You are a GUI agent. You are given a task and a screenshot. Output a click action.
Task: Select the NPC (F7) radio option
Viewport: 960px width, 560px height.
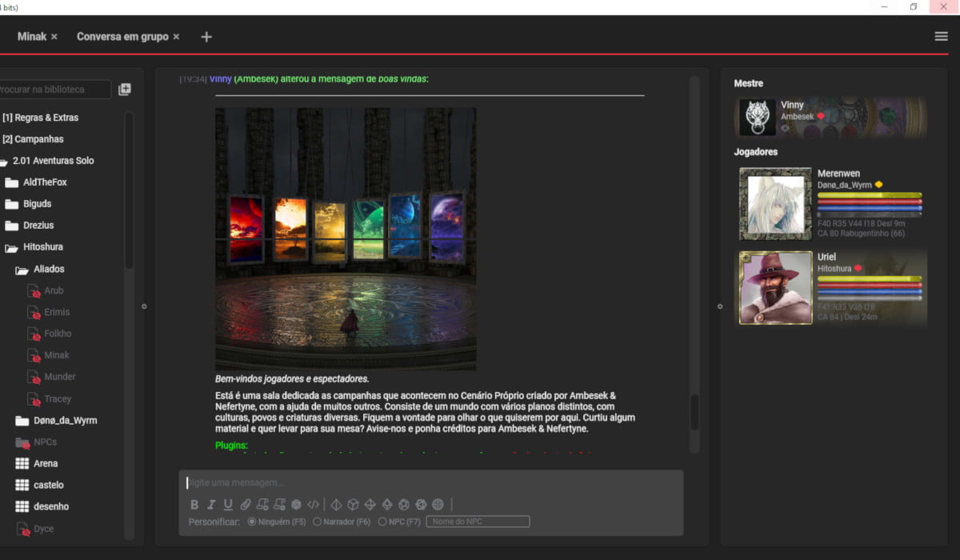(x=382, y=522)
